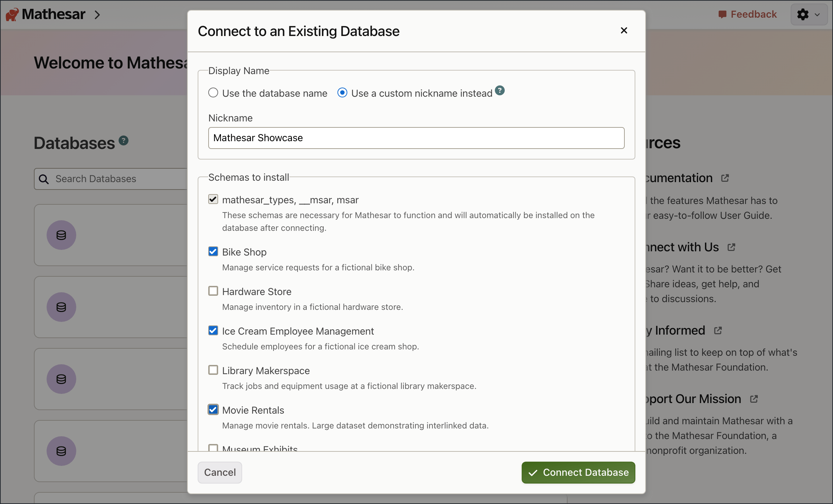This screenshot has height=504, width=833.
Task: Tick the Museum Exhibits checkbox
Action: tap(213, 448)
